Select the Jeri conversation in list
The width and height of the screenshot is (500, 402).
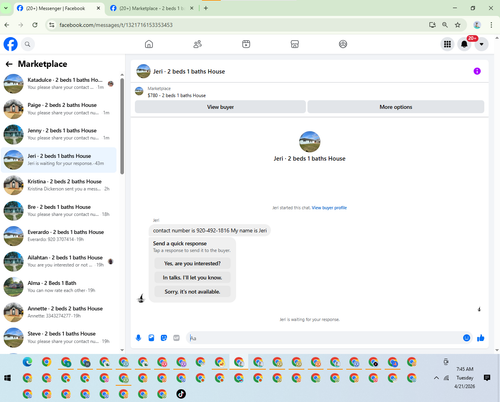click(59, 160)
